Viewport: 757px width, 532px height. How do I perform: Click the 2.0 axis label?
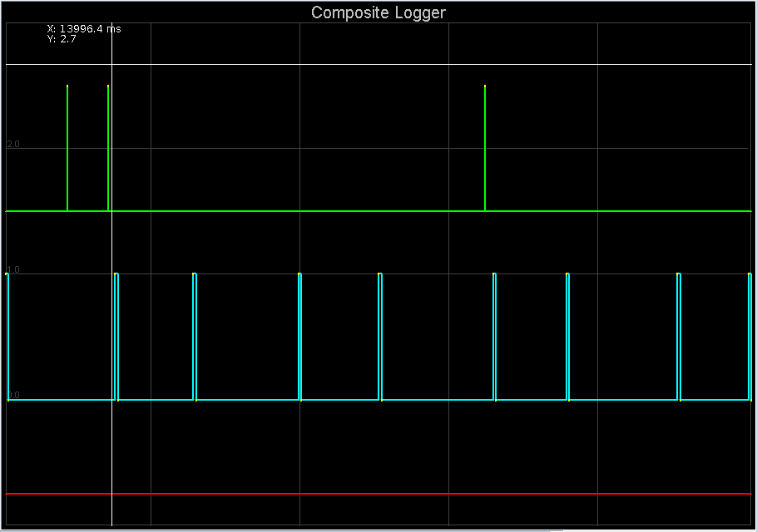tap(13, 144)
